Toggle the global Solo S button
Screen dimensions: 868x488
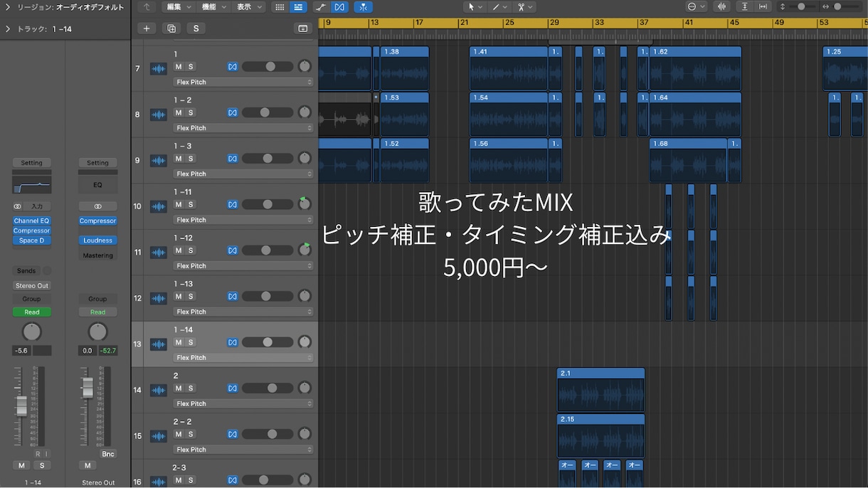[x=196, y=28]
